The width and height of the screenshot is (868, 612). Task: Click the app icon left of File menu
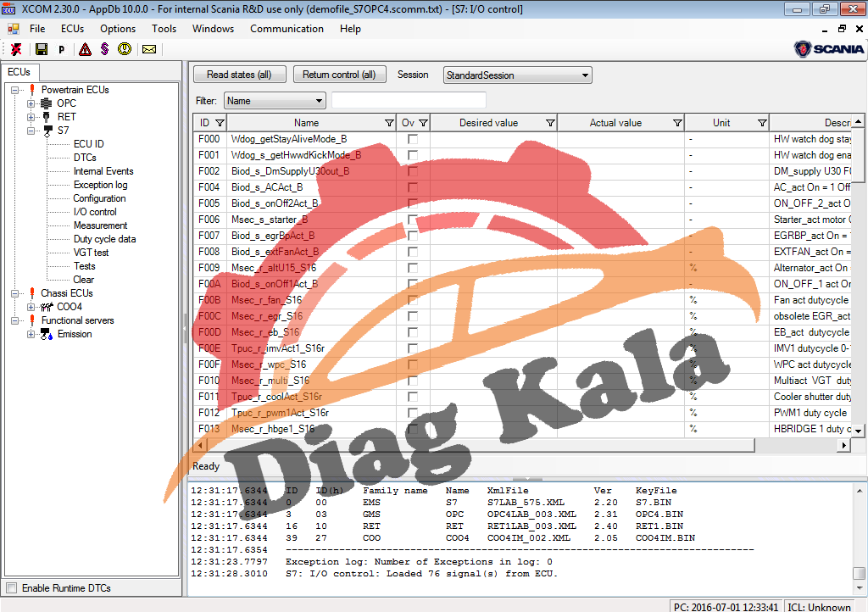[x=14, y=29]
